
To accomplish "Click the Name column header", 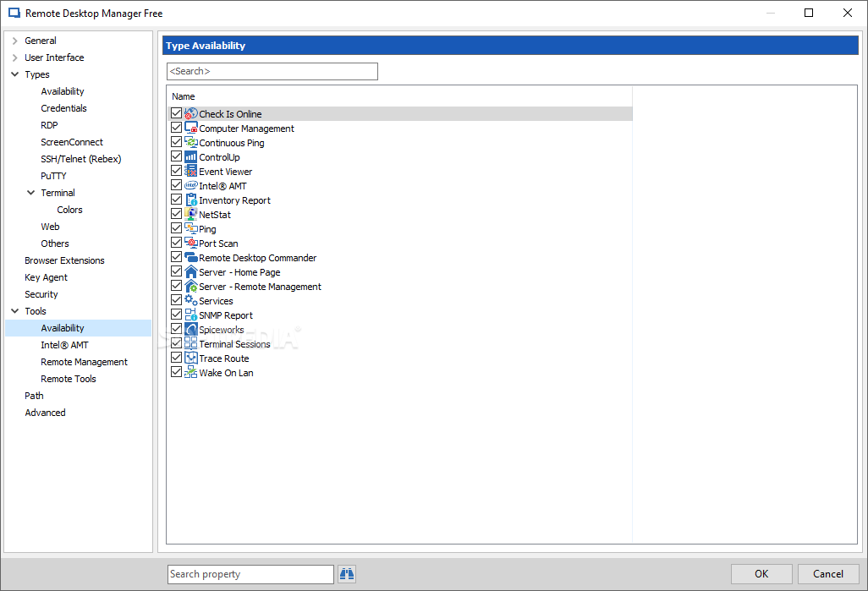I will coord(184,96).
